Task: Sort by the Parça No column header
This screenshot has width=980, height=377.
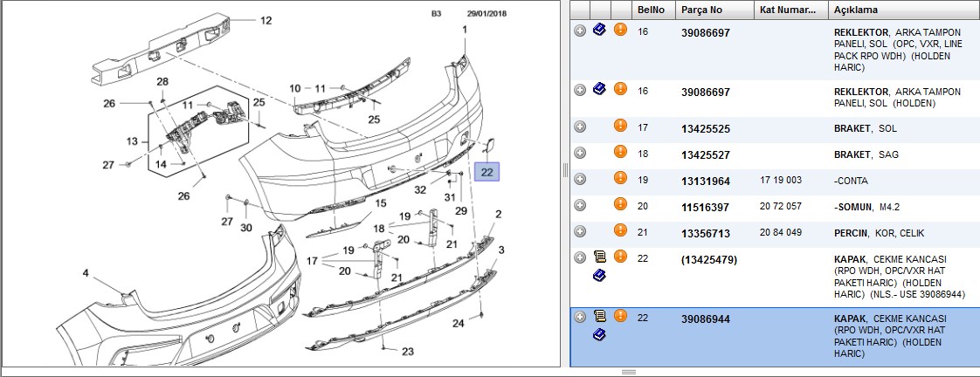Action: click(x=715, y=10)
